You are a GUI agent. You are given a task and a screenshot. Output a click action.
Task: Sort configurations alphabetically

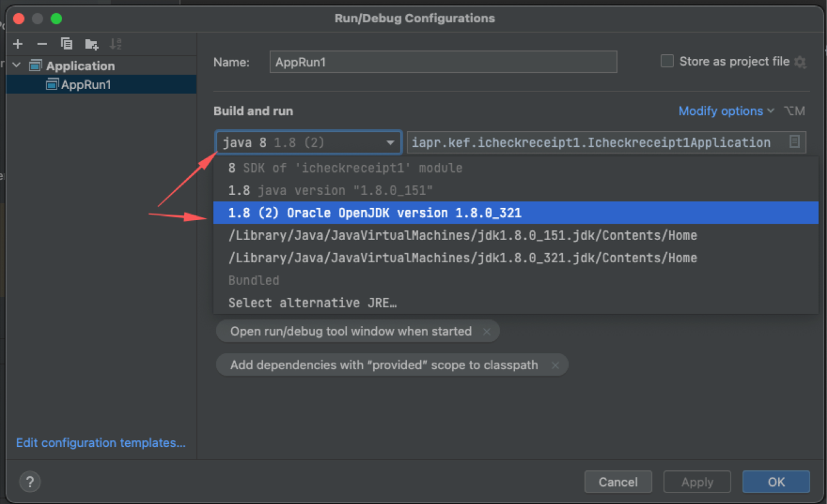(115, 43)
